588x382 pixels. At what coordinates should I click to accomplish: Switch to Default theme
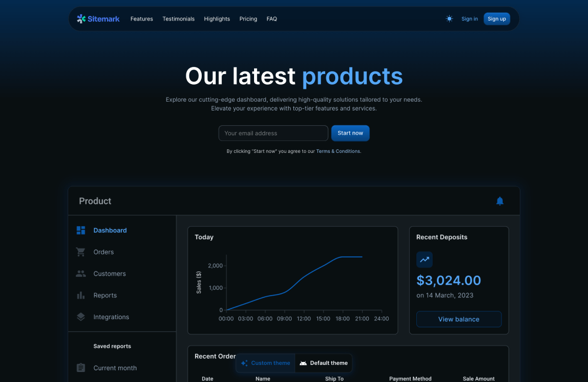click(324, 363)
